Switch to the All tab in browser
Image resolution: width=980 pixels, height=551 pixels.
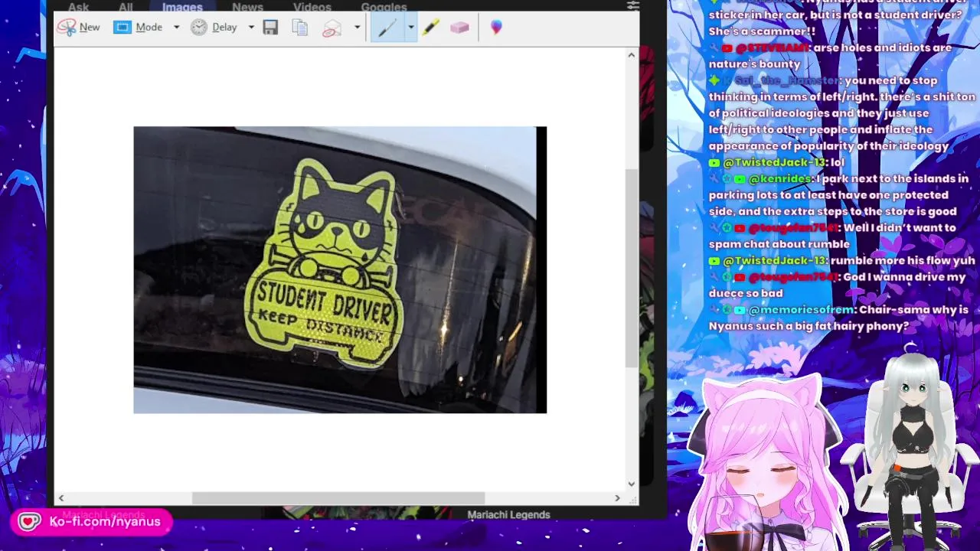(126, 7)
